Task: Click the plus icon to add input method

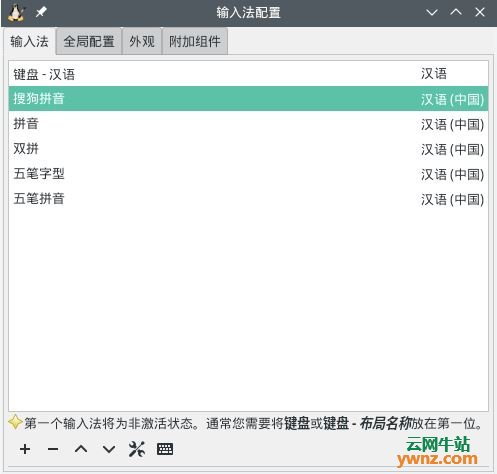Action: (25, 449)
